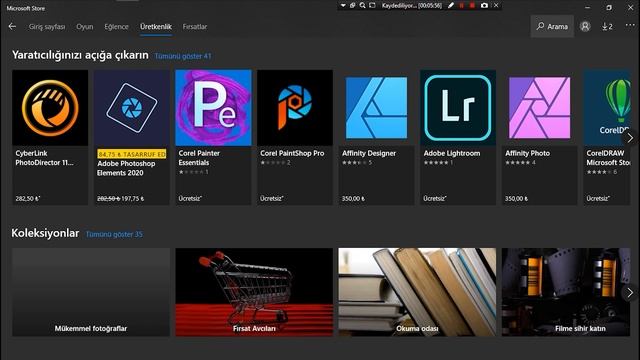Close the recording toolbar
This screenshot has height=360, width=640.
tap(496, 5)
